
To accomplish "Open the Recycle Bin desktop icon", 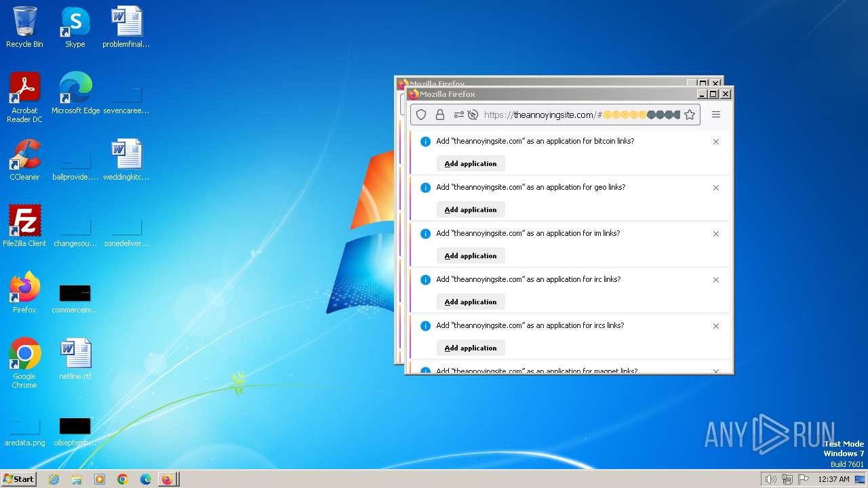I will [24, 27].
